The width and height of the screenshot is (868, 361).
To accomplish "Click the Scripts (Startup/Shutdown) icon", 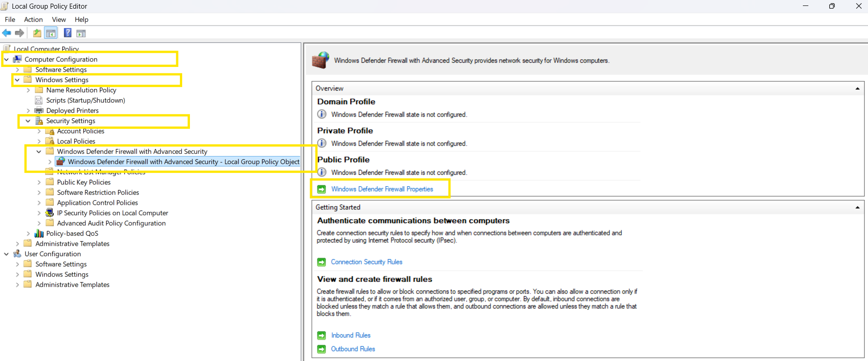I will pyautogui.click(x=39, y=100).
